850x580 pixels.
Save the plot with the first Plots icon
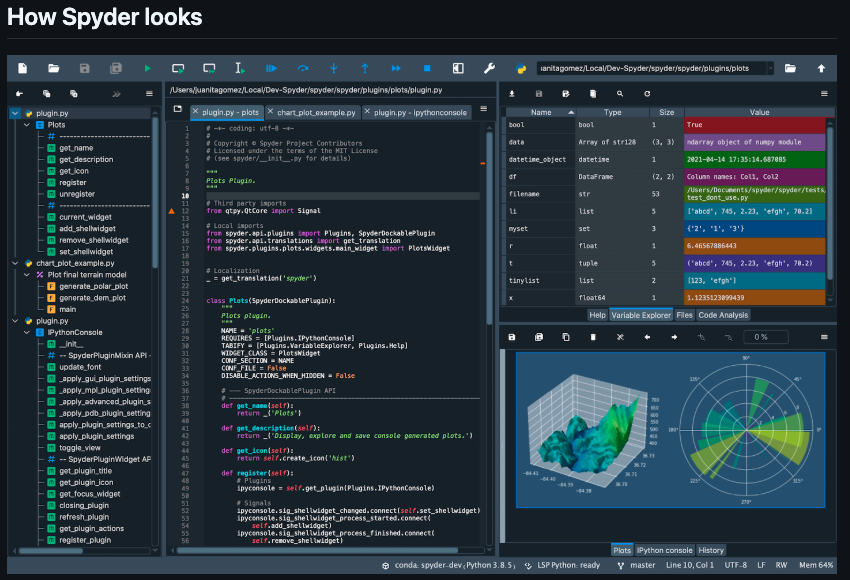(511, 337)
